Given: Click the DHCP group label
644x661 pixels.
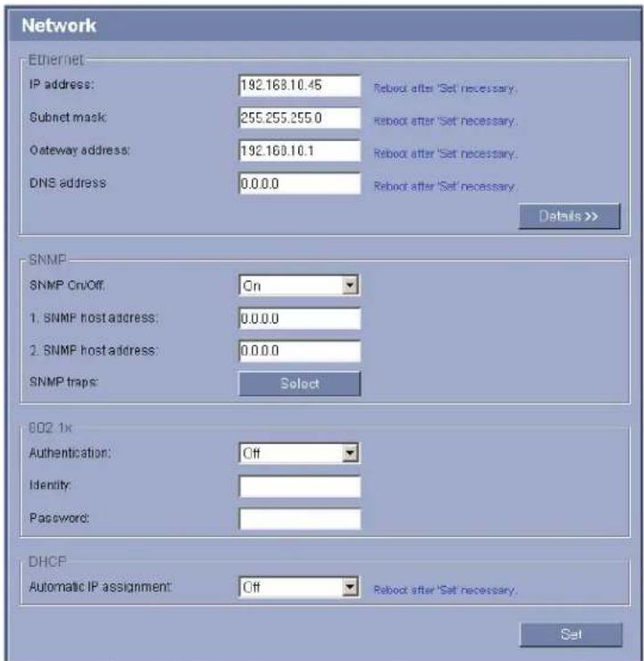Looking at the screenshot, I should click(x=47, y=562).
